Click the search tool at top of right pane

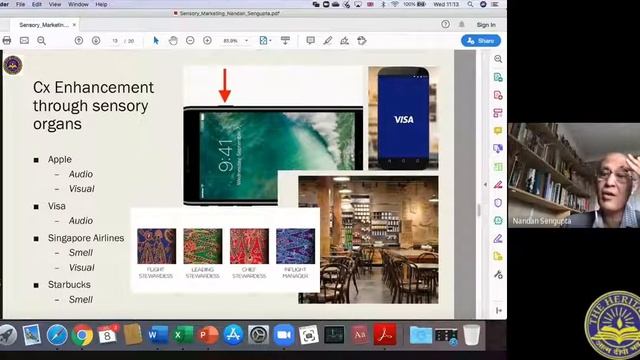(x=498, y=59)
